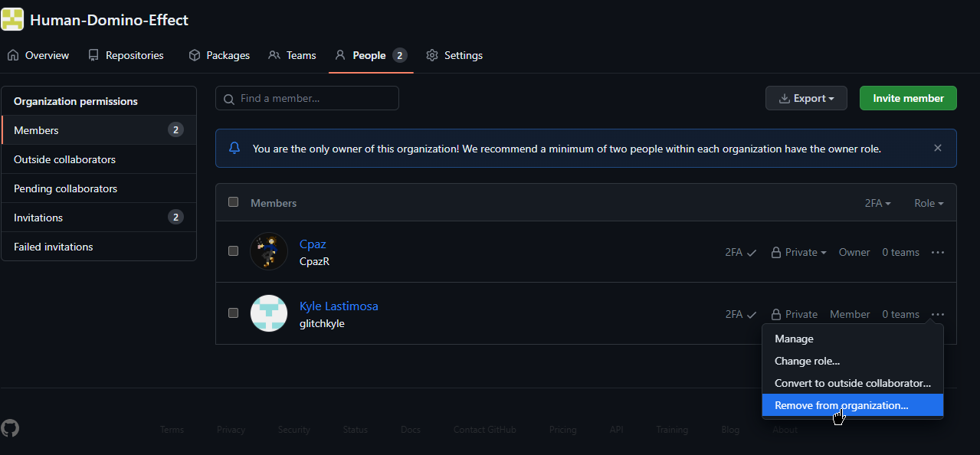Click the Human-Domino-Effect organization avatar
The image size is (980, 455).
pos(12,19)
